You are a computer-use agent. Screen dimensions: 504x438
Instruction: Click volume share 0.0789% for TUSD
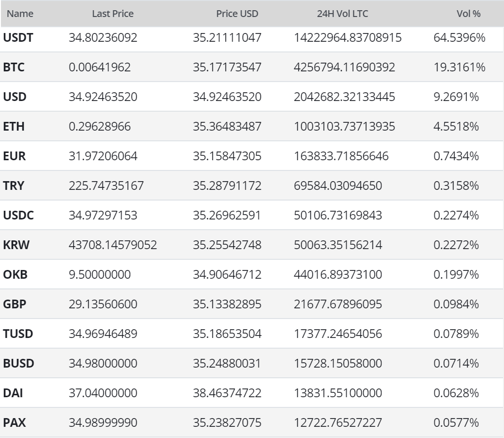point(456,334)
